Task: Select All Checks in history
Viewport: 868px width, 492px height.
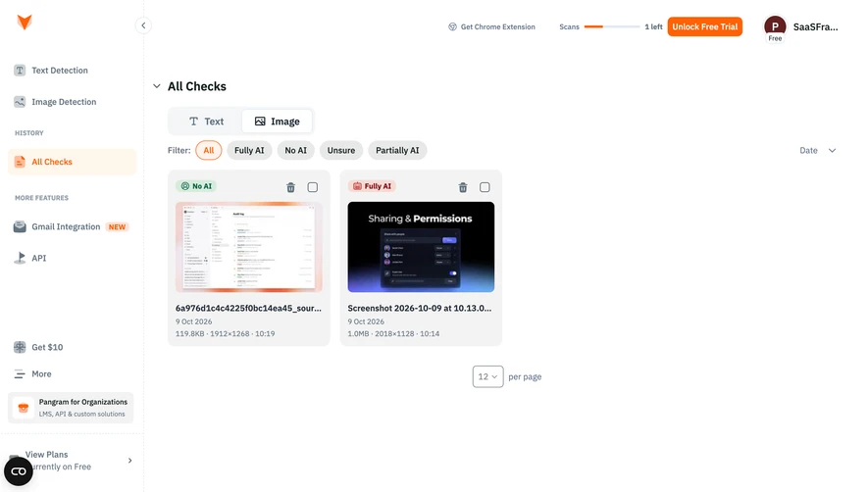Action: [x=72, y=162]
